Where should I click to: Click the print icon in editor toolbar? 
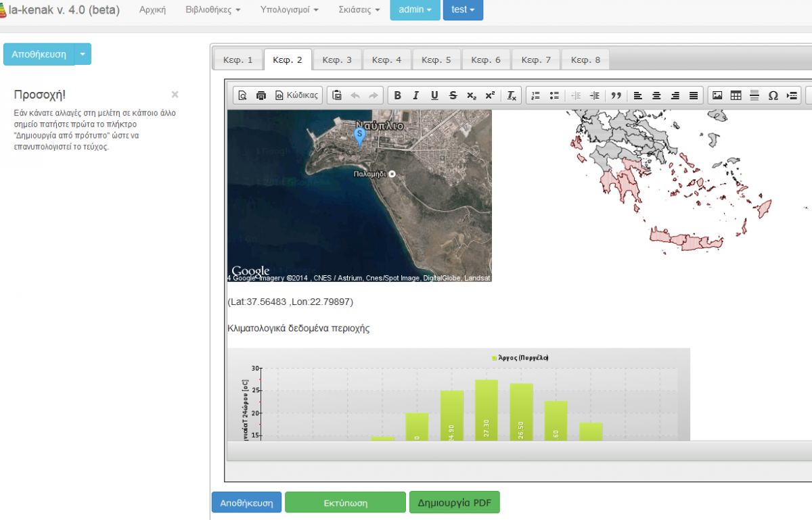[261, 96]
